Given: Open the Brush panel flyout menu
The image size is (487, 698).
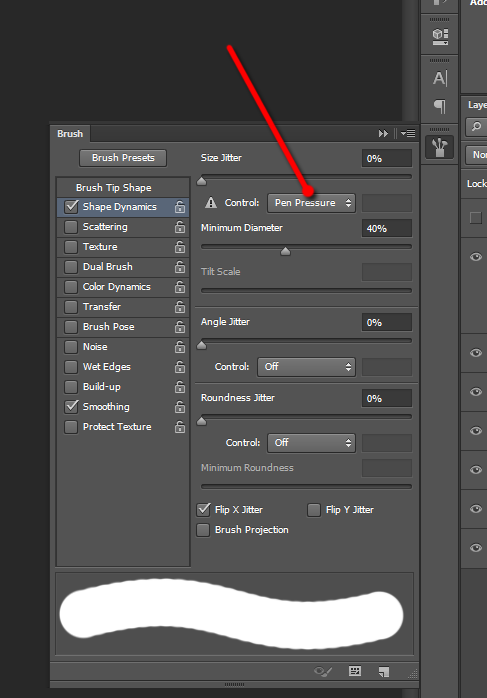Looking at the screenshot, I should (x=408, y=134).
